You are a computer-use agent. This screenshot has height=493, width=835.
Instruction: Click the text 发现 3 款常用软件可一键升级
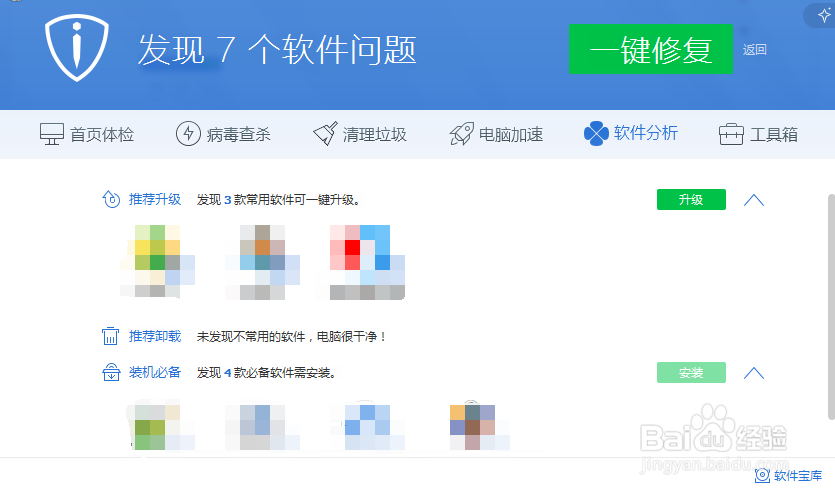click(279, 200)
